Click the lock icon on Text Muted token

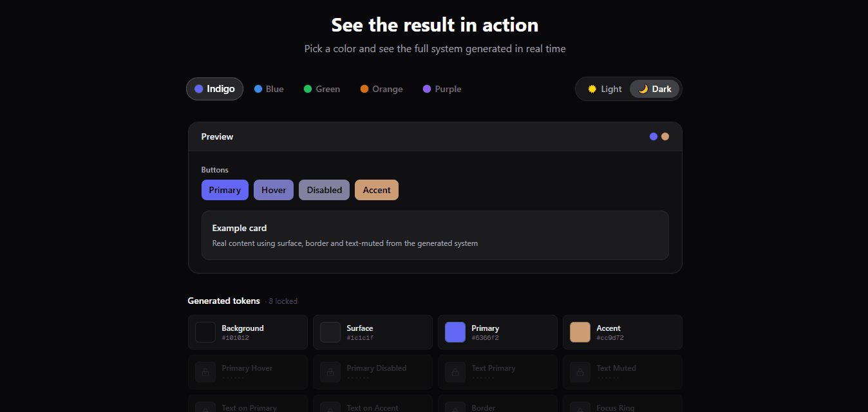(x=580, y=371)
